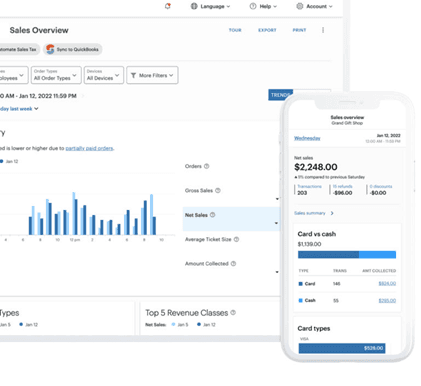This screenshot has height=386, width=421.
Task: Tap the Cash amount collected link
Action: pos(387,301)
